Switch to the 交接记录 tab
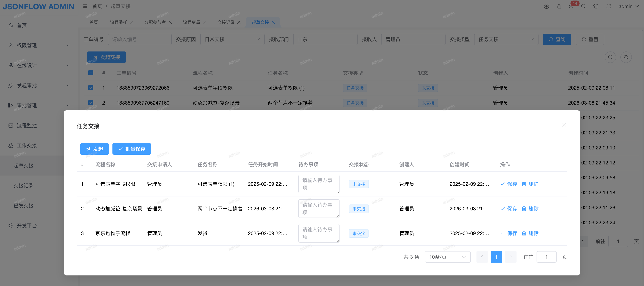This screenshot has width=644, height=286. (226, 22)
